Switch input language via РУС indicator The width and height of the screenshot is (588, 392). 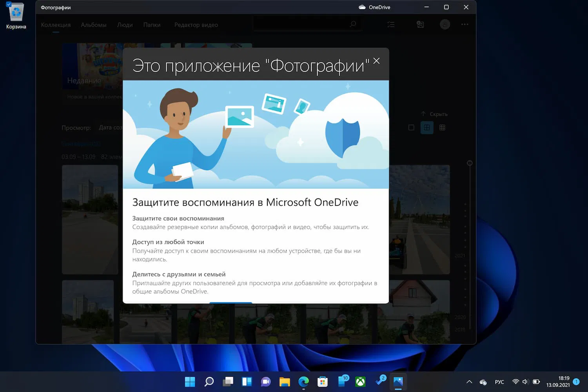tap(499, 382)
